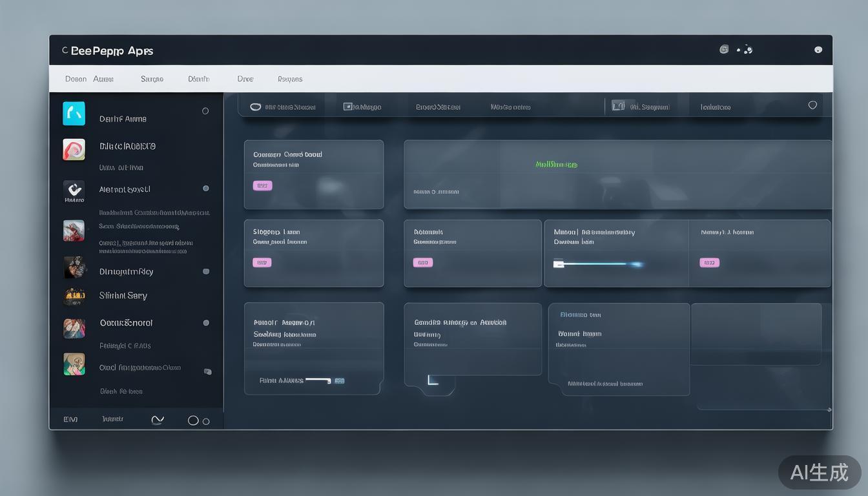Open the 'Doson' menu in the menu bar
Screen dimensions: 868x496
click(x=76, y=79)
